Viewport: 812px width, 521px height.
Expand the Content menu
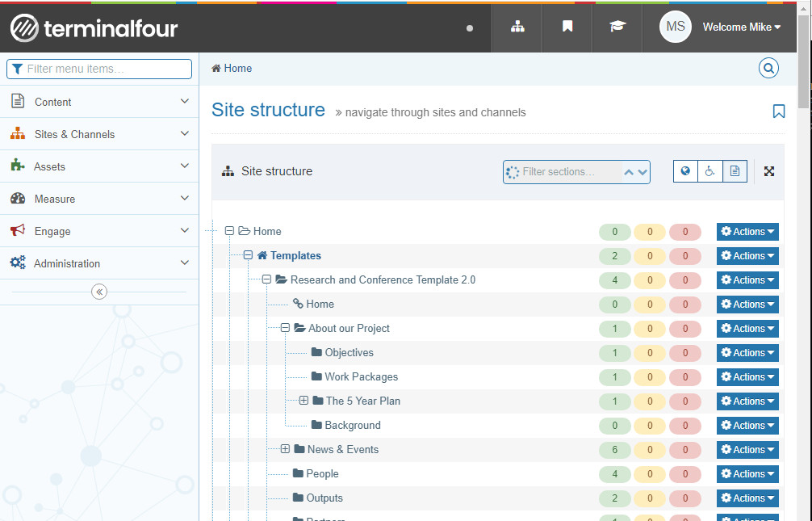point(99,102)
